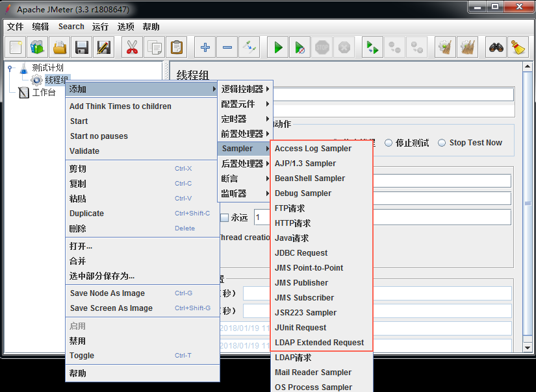Select the 工作台 tree item
The image size is (536, 392).
[x=43, y=92]
